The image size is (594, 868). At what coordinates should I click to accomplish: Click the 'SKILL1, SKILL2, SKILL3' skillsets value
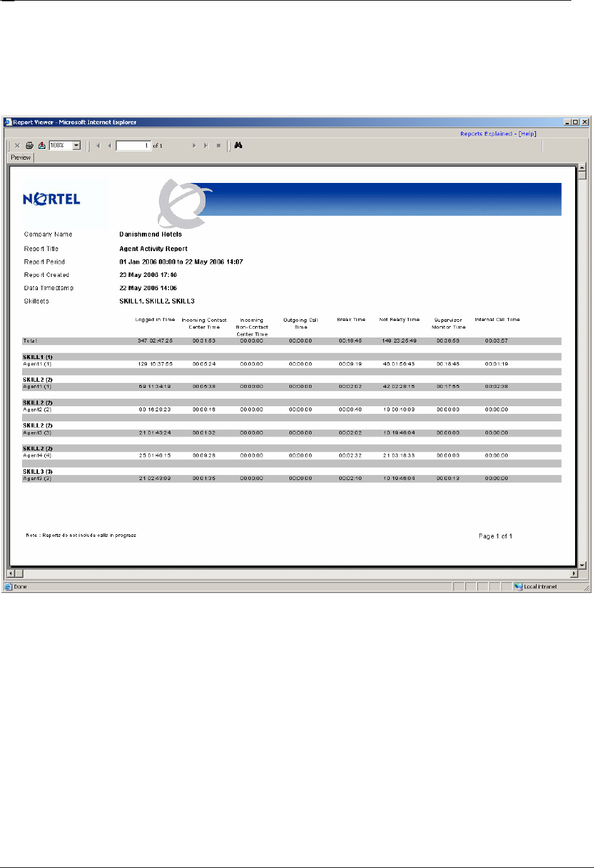pyautogui.click(x=157, y=302)
